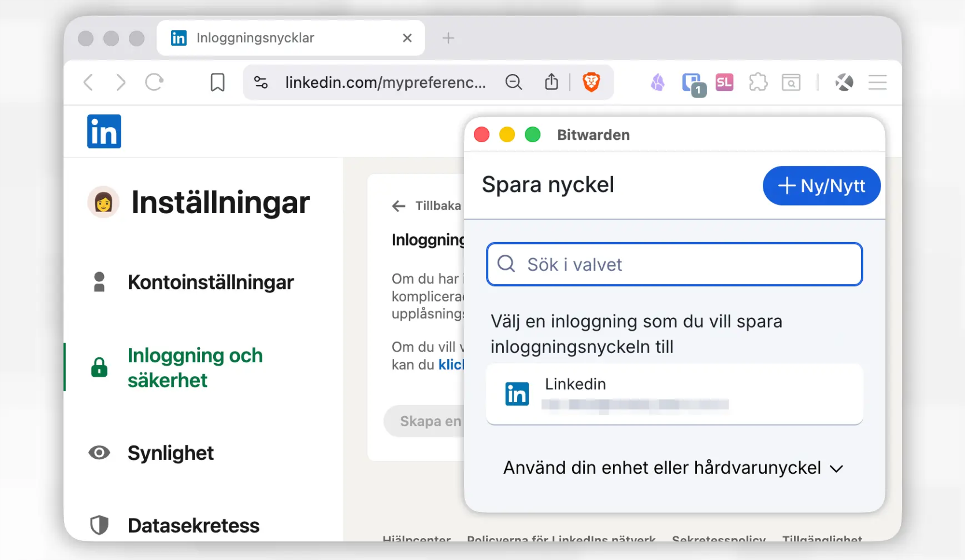Bookmark this page with the bookmark icon

coord(218,82)
